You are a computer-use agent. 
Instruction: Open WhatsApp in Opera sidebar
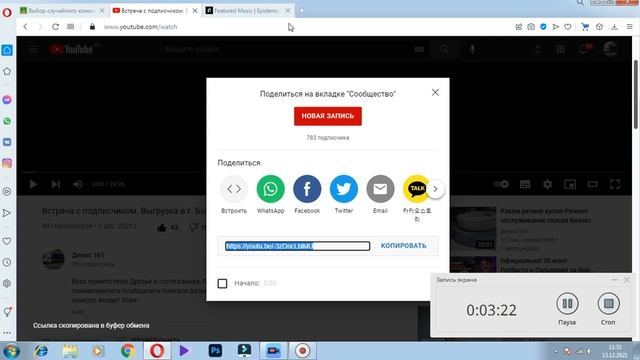point(7,121)
